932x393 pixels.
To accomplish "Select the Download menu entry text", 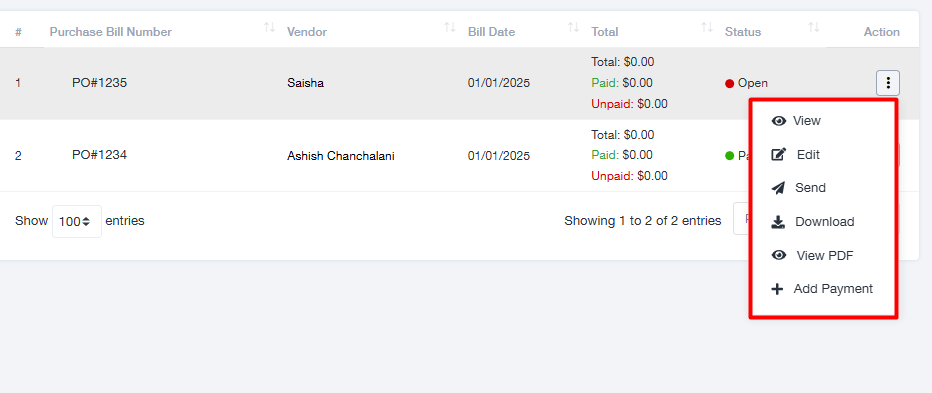I will [824, 222].
